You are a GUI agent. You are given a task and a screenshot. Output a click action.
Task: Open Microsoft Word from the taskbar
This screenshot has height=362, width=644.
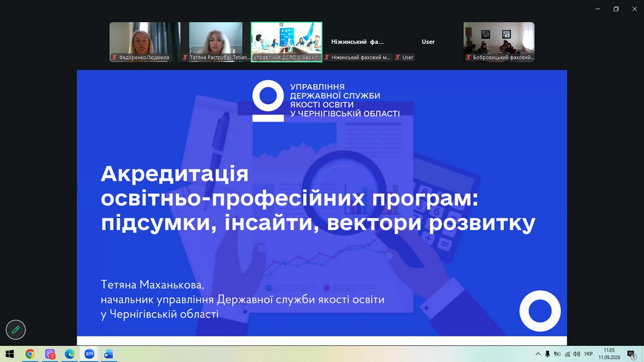(108, 354)
